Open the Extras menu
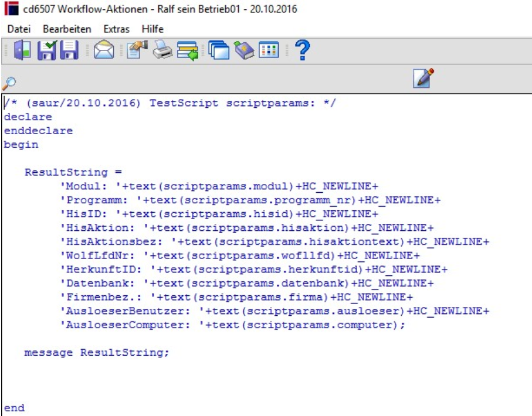Image resolution: width=532 pixels, height=416 pixels. pos(116,29)
